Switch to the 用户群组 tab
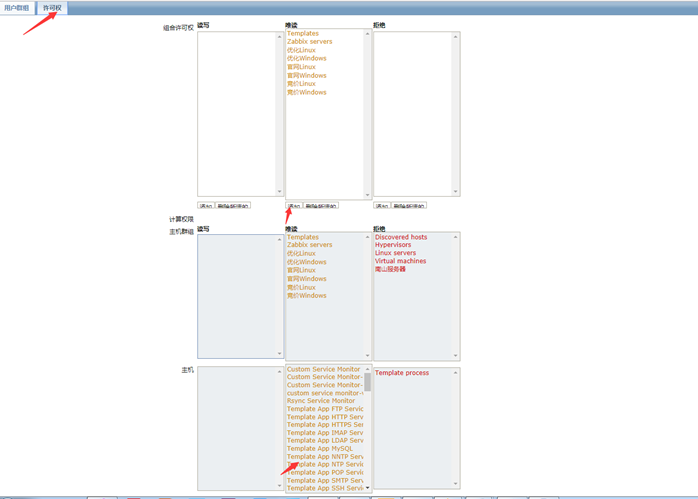Screen dimensions: 698x499 17,8
